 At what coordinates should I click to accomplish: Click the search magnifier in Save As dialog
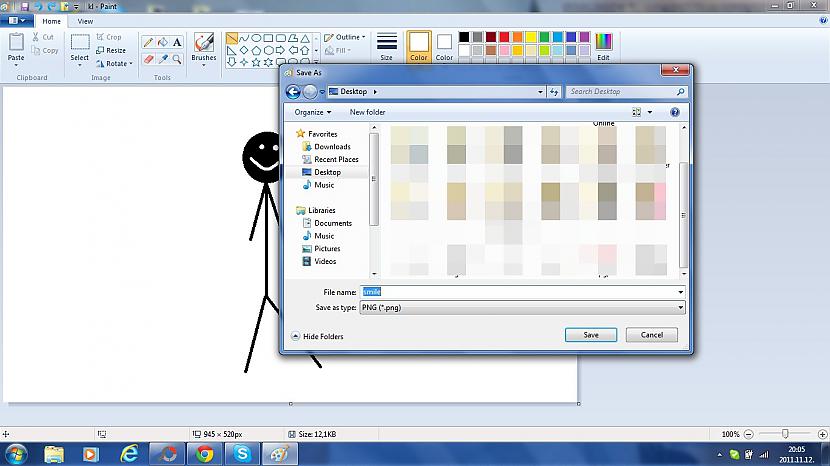pyautogui.click(x=681, y=92)
